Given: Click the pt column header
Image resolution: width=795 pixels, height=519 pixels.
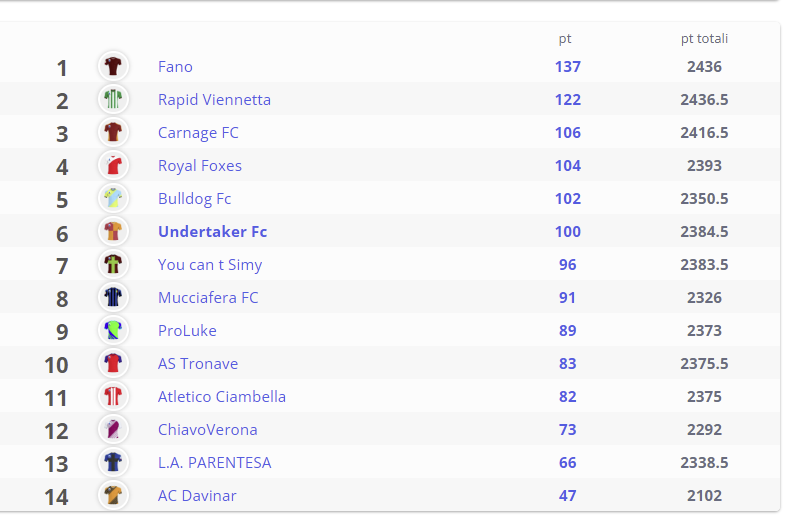Looking at the screenshot, I should (x=565, y=39).
